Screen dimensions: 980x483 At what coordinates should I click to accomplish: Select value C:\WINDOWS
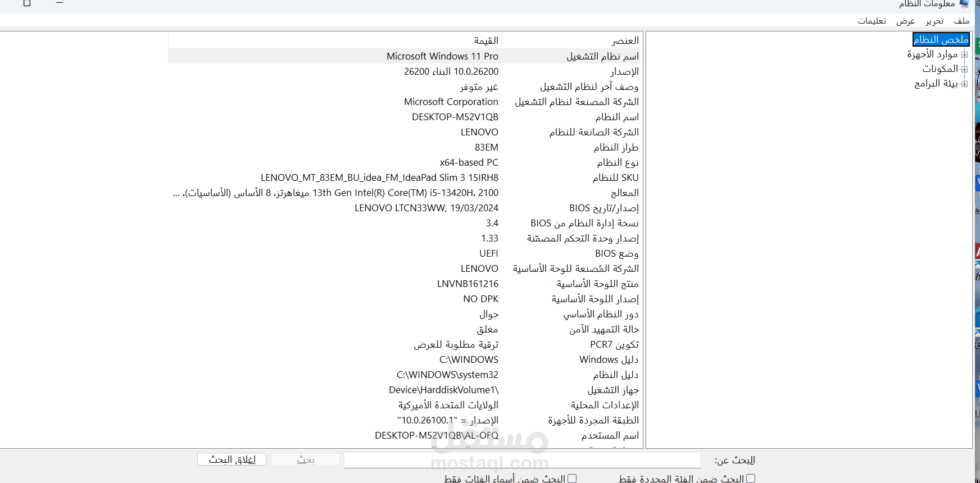pyautogui.click(x=469, y=359)
